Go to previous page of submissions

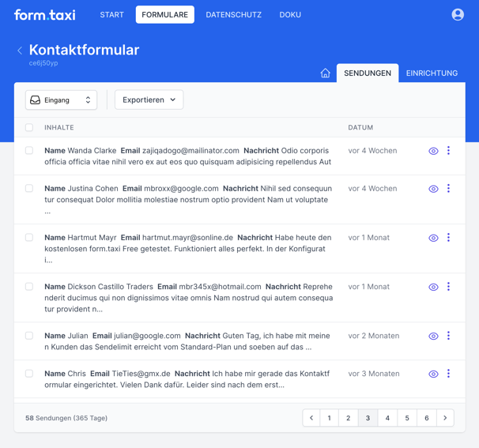[x=311, y=418]
